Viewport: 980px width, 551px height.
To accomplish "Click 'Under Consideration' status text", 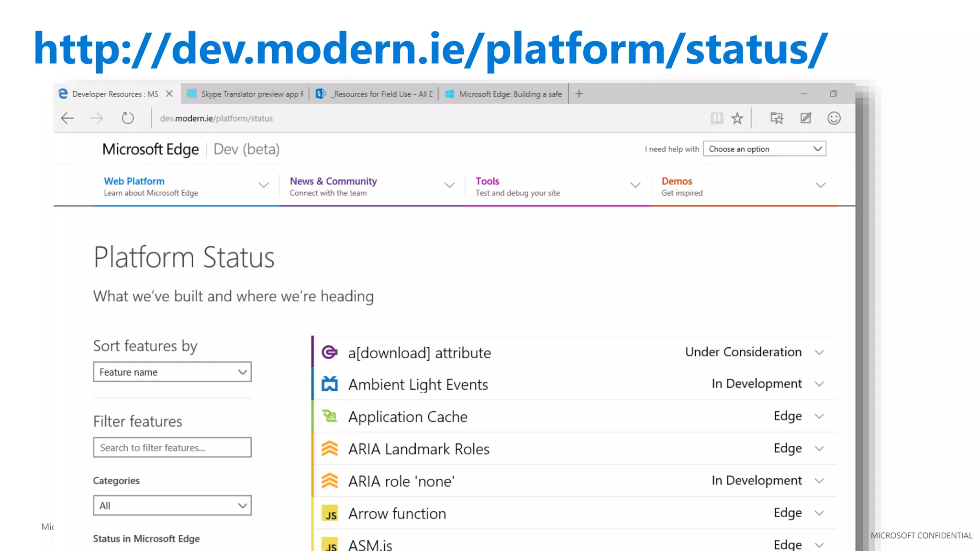I will tap(743, 352).
